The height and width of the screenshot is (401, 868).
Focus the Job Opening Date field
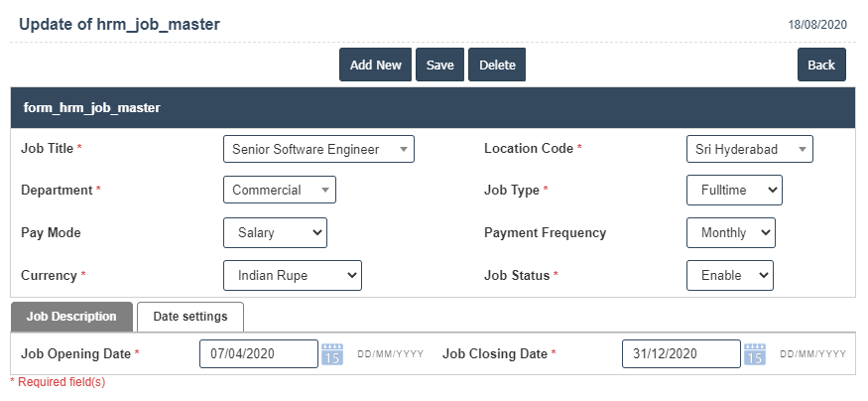[259, 354]
